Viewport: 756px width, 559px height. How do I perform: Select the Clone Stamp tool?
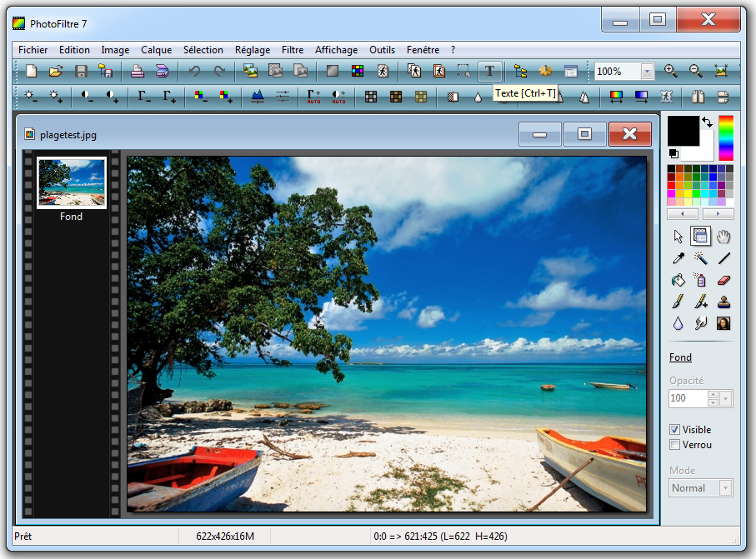tap(723, 302)
